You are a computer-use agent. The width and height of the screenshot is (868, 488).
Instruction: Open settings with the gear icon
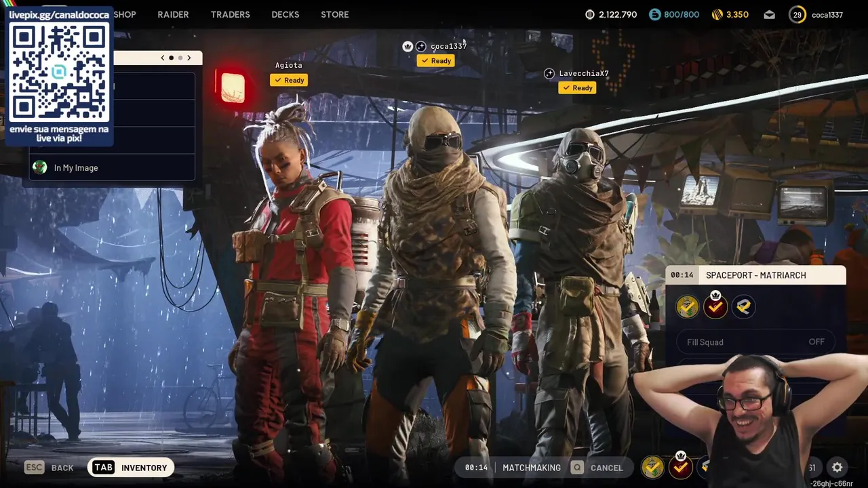pos(837,467)
